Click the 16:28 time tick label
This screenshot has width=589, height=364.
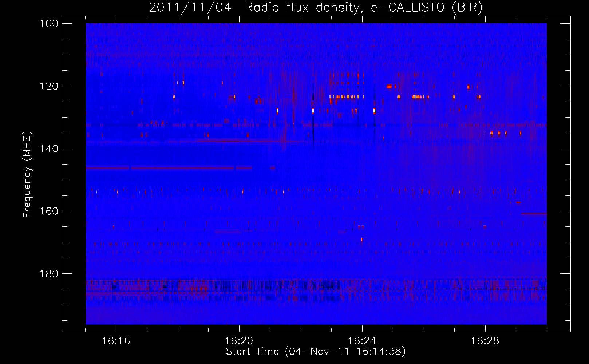pyautogui.click(x=485, y=341)
